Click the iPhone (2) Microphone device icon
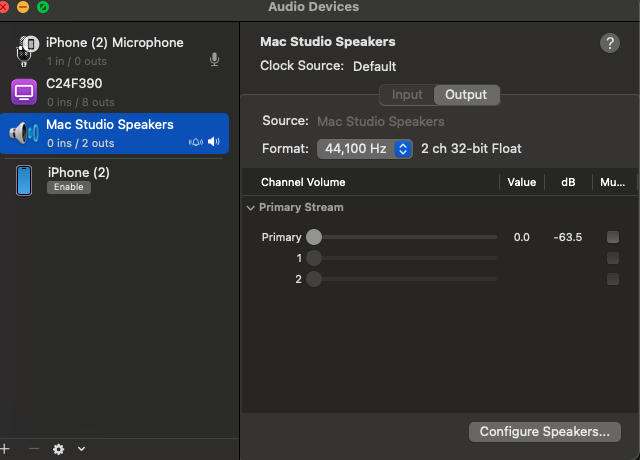The width and height of the screenshot is (640, 460). point(27,51)
